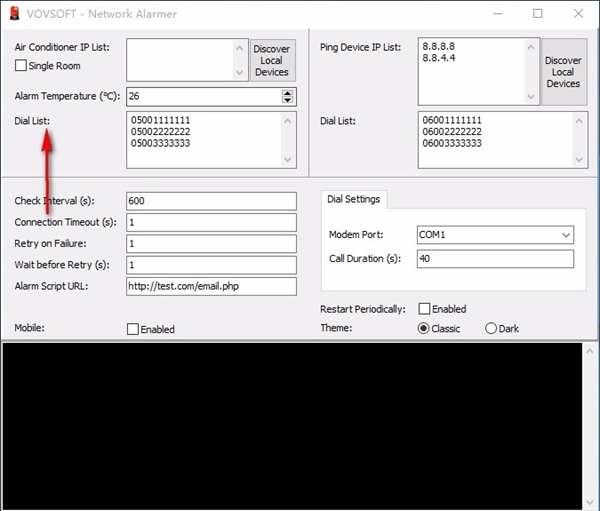Select 8.8.8.8 in Ping Device IP List
The height and width of the screenshot is (511, 600).
(x=439, y=46)
